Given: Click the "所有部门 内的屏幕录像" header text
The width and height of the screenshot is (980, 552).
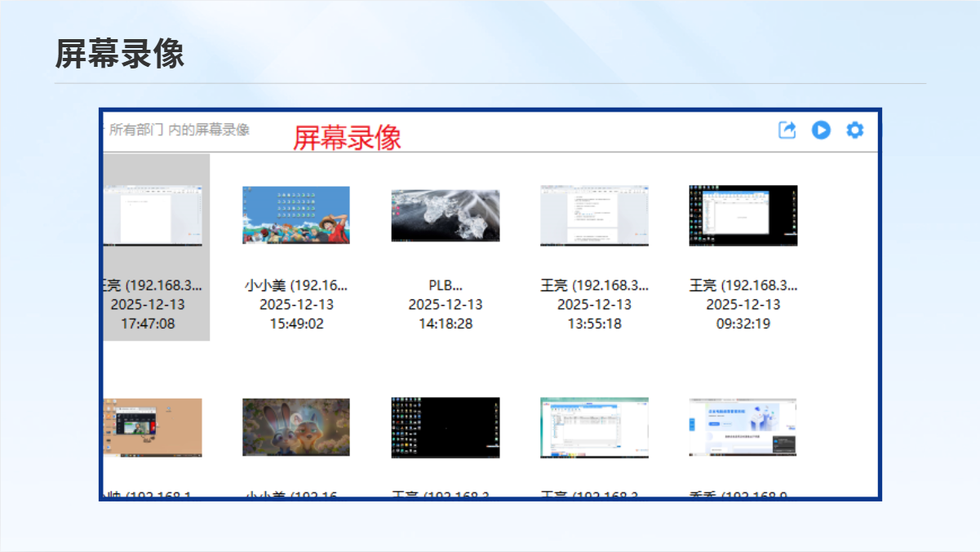Looking at the screenshot, I should coord(179,130).
